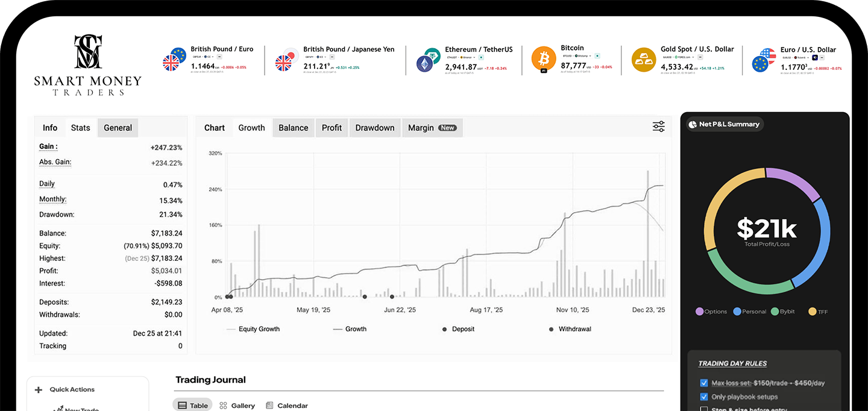This screenshot has width=868, height=411.
Task: Select the Ethereum / TetherUS ticker icon
Action: tap(429, 60)
